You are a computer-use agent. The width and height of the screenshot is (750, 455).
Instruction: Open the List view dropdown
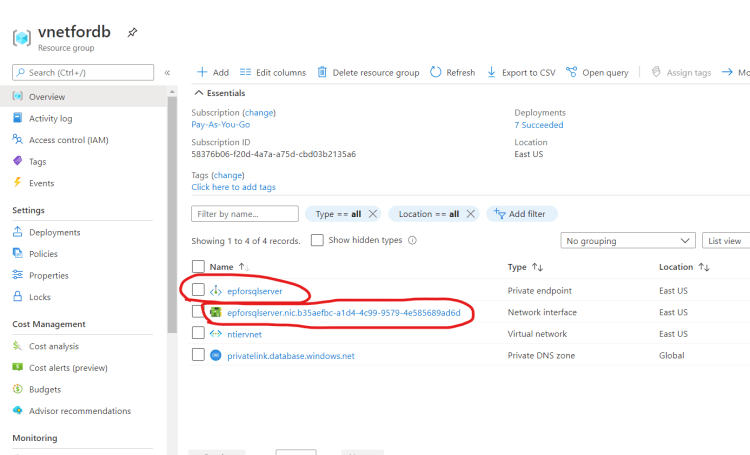[x=726, y=241]
